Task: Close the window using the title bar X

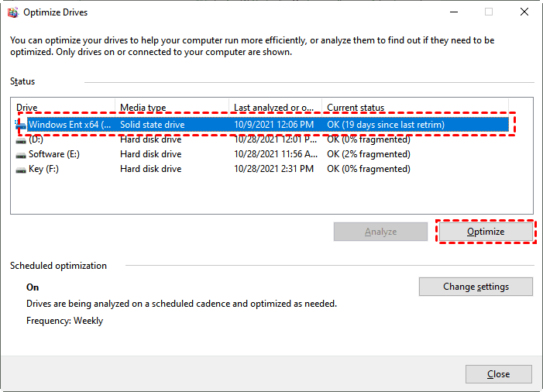Action: pos(524,12)
